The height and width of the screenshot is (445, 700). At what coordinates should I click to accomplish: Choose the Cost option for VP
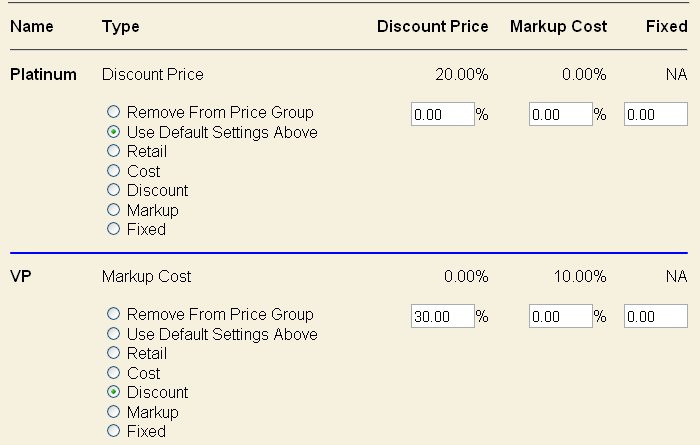114,373
